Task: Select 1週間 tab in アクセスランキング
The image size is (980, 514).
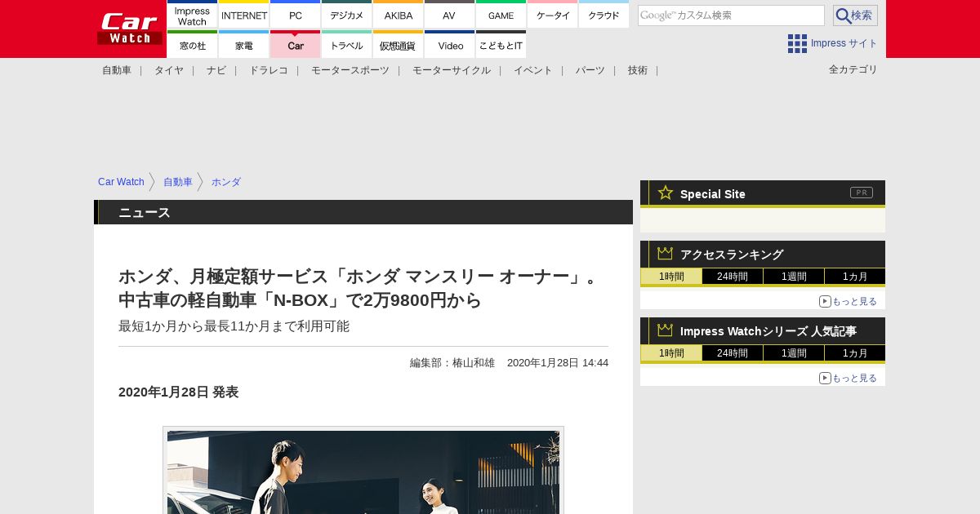Action: click(x=794, y=277)
